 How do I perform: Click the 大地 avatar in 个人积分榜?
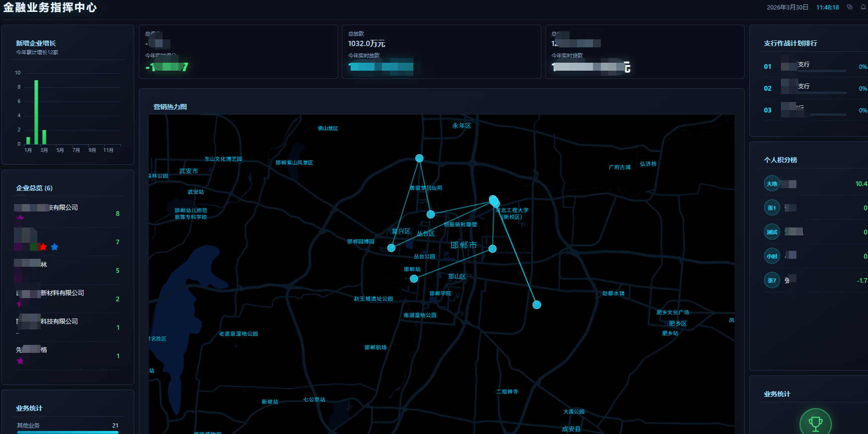[772, 184]
